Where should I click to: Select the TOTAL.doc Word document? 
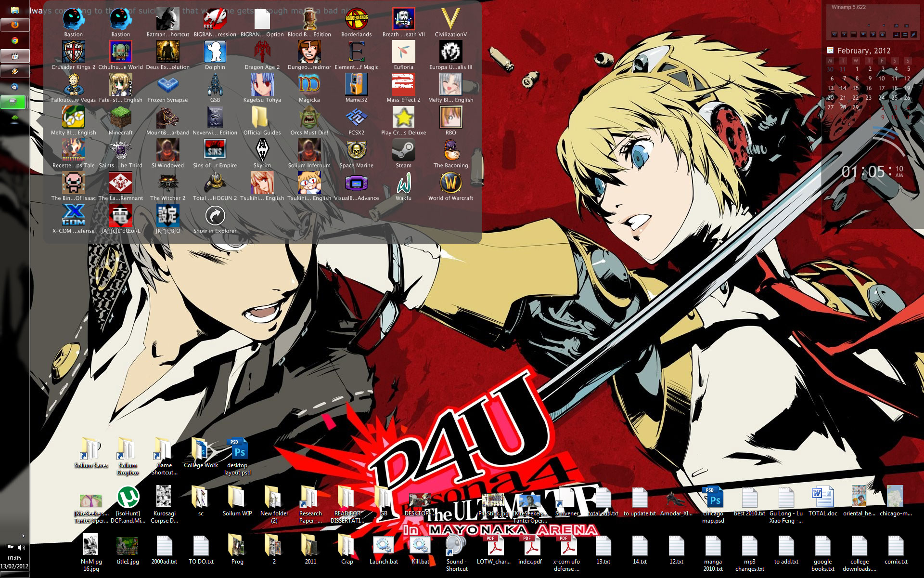click(822, 501)
